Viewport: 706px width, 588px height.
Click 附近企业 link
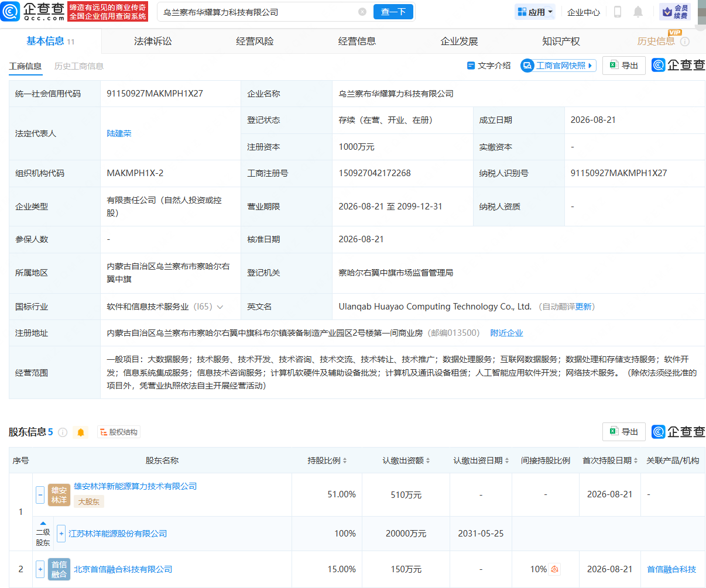[x=506, y=333]
